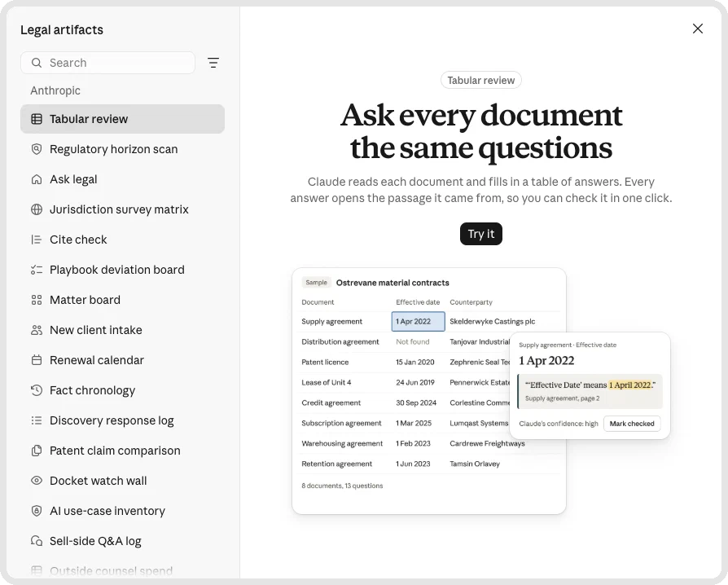Click the AI use-case inventory shield icon

36,511
